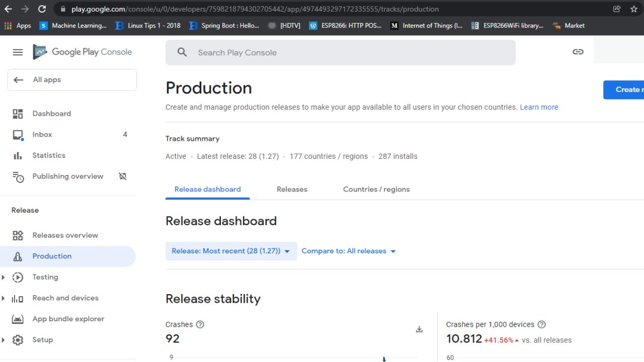Screen dimensions: 644x362
Task: Click help icon next to Crashes
Action: pos(200,325)
